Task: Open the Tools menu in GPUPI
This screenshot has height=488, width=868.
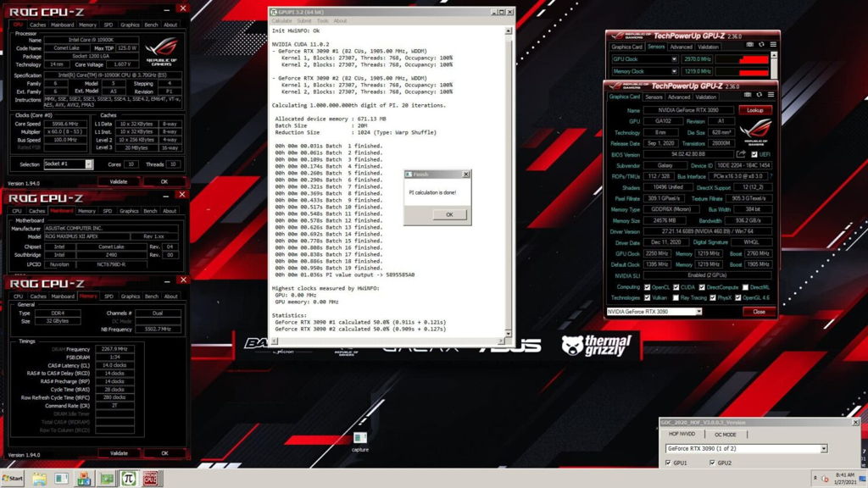Action: pos(323,21)
